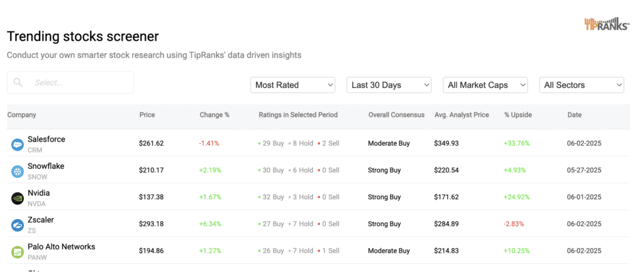This screenshot has height=272, width=644.
Task: Open the All Sectors dropdown
Action: pyautogui.click(x=582, y=85)
